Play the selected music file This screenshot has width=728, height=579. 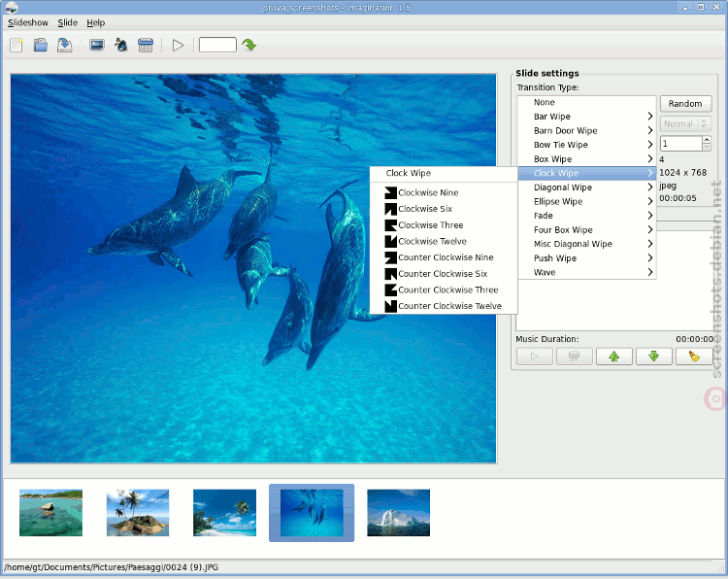click(x=535, y=357)
